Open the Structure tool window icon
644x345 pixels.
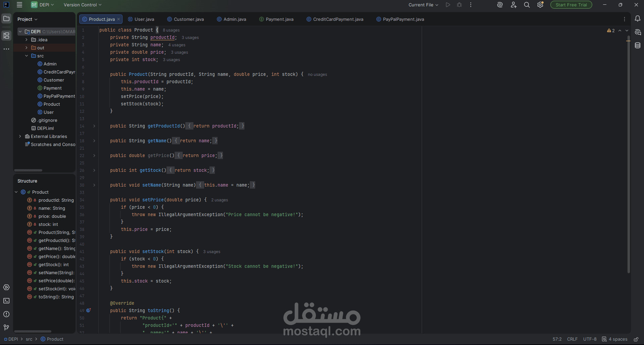coord(6,36)
